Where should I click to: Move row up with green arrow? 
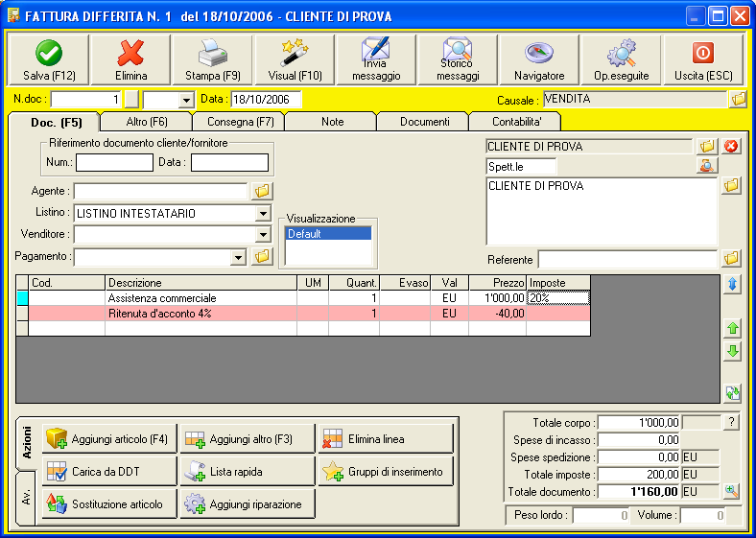(x=733, y=329)
